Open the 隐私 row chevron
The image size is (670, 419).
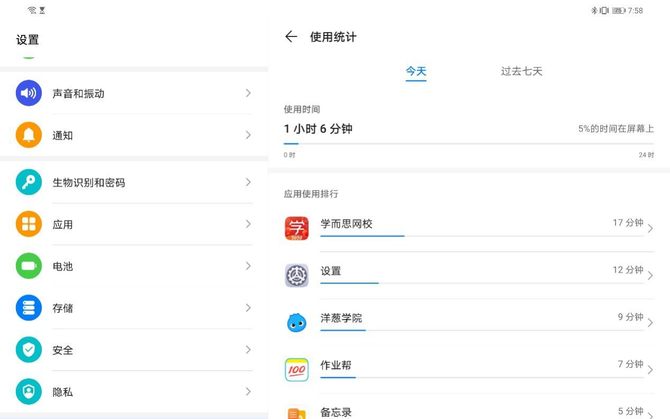pos(248,392)
